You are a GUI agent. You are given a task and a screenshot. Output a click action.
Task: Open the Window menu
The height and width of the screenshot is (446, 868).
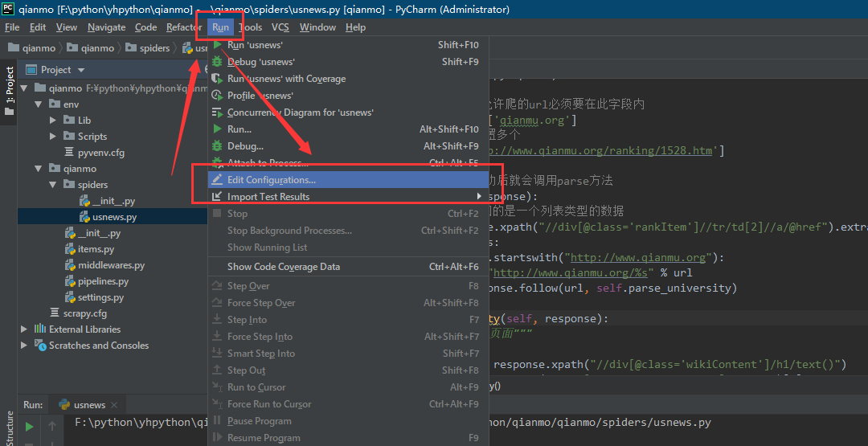click(x=317, y=27)
